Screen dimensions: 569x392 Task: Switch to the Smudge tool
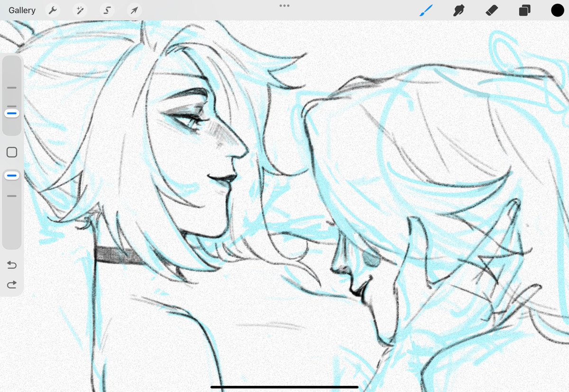tap(459, 10)
